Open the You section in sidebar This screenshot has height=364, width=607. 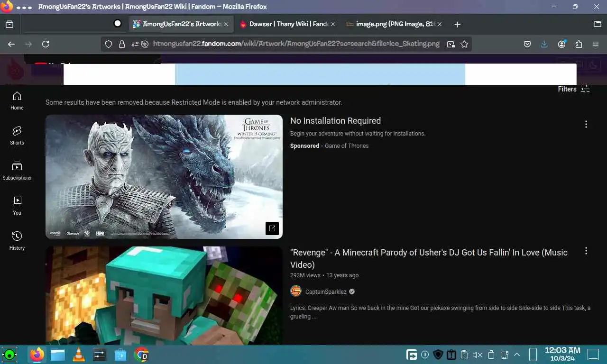tap(17, 206)
